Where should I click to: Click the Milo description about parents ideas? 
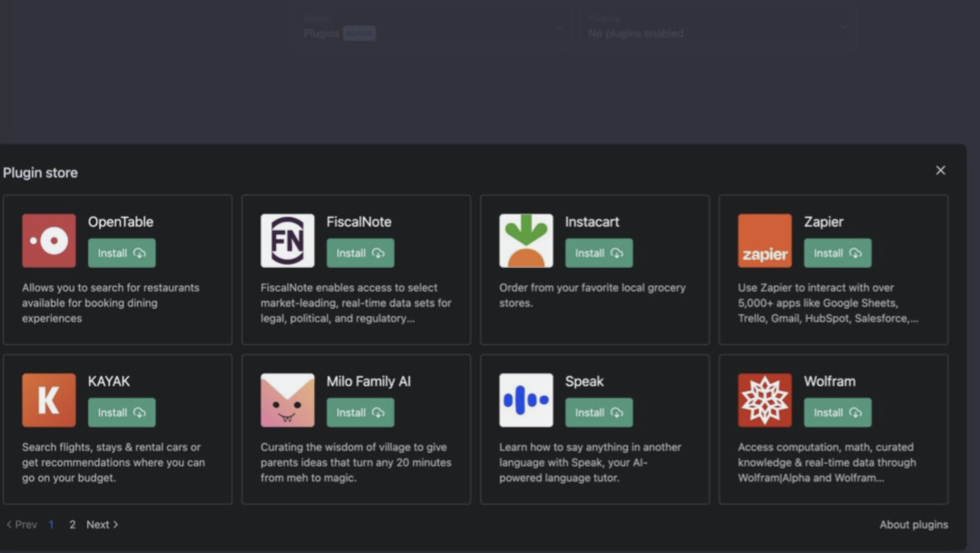click(356, 462)
